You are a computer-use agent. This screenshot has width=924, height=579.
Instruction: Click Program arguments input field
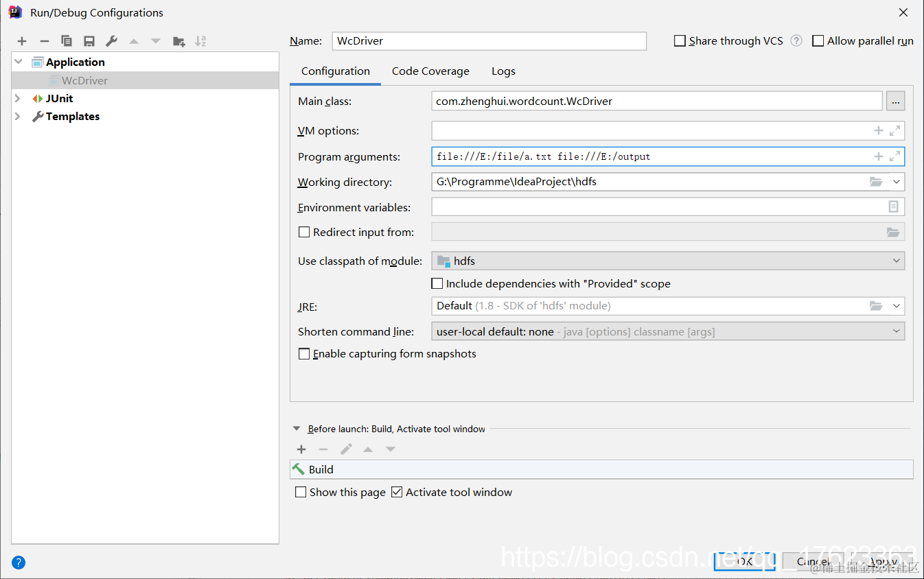668,156
